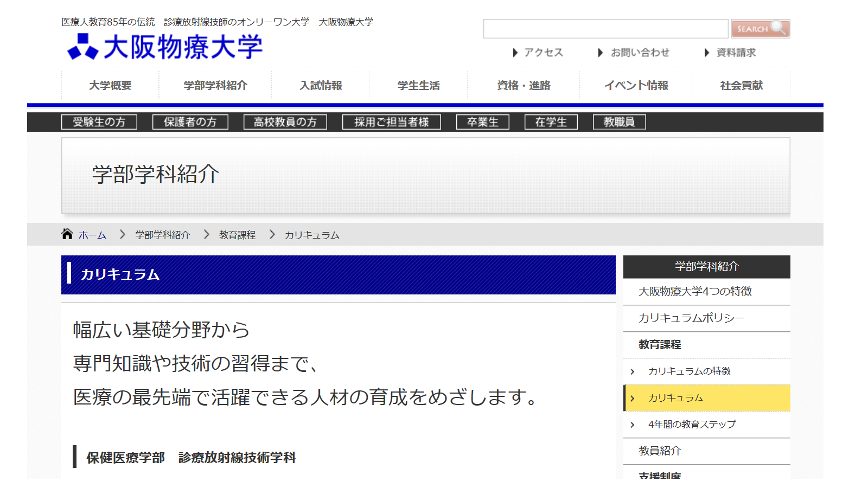Select the 採用ご担当者様 button
Image resolution: width=868 pixels, height=488 pixels.
click(392, 122)
